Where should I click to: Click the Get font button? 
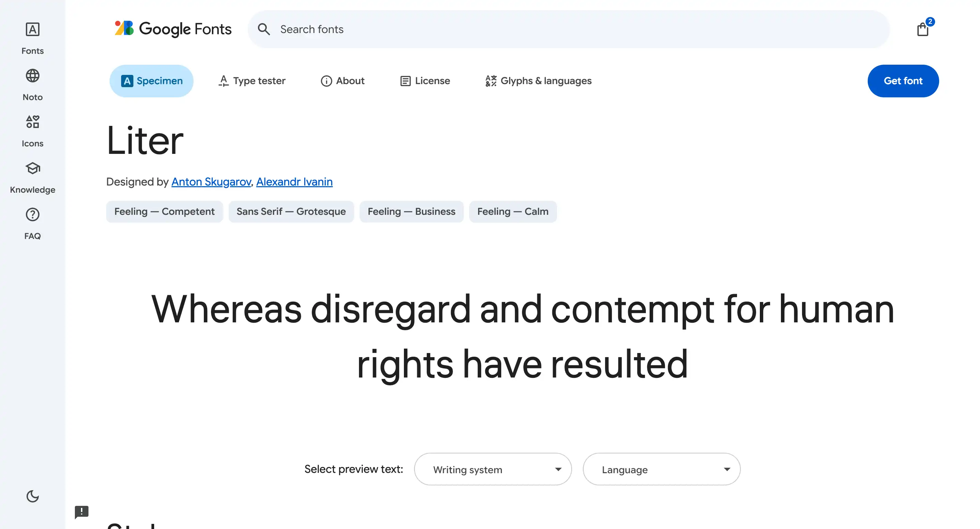(x=903, y=81)
